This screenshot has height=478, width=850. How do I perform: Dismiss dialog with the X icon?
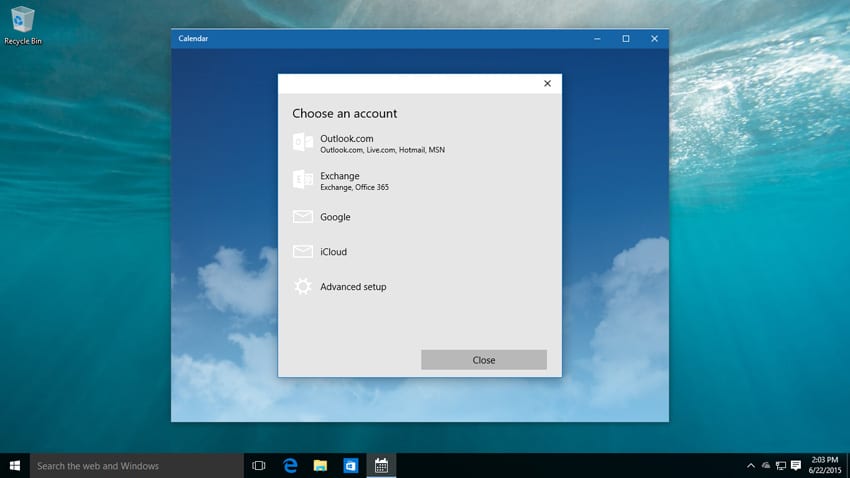(548, 83)
